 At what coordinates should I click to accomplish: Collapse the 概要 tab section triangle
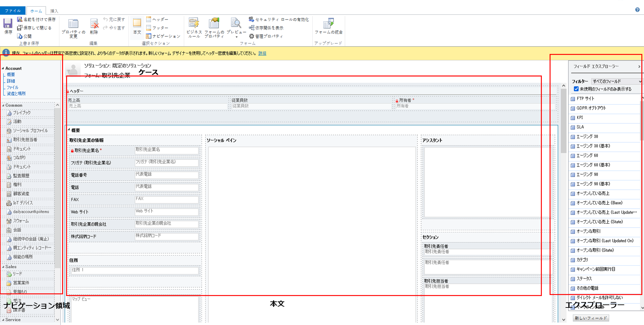[69, 130]
